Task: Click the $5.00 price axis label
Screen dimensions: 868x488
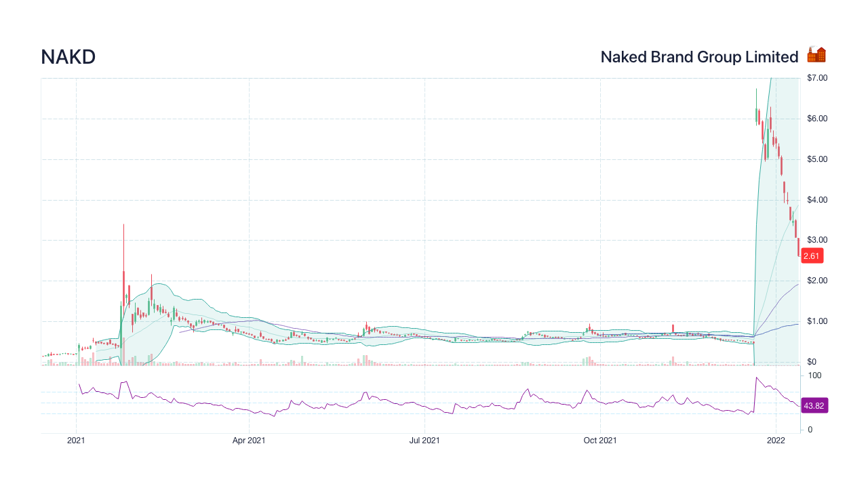Action: coord(816,159)
